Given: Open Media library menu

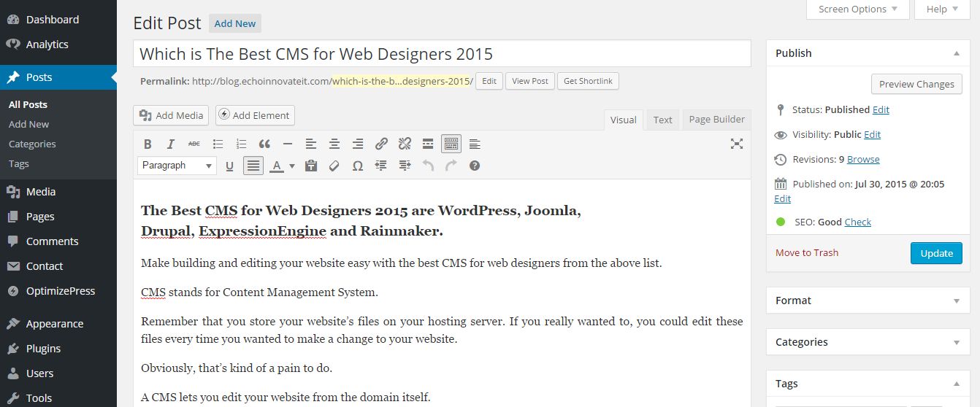Looking at the screenshot, I should click(x=58, y=192).
